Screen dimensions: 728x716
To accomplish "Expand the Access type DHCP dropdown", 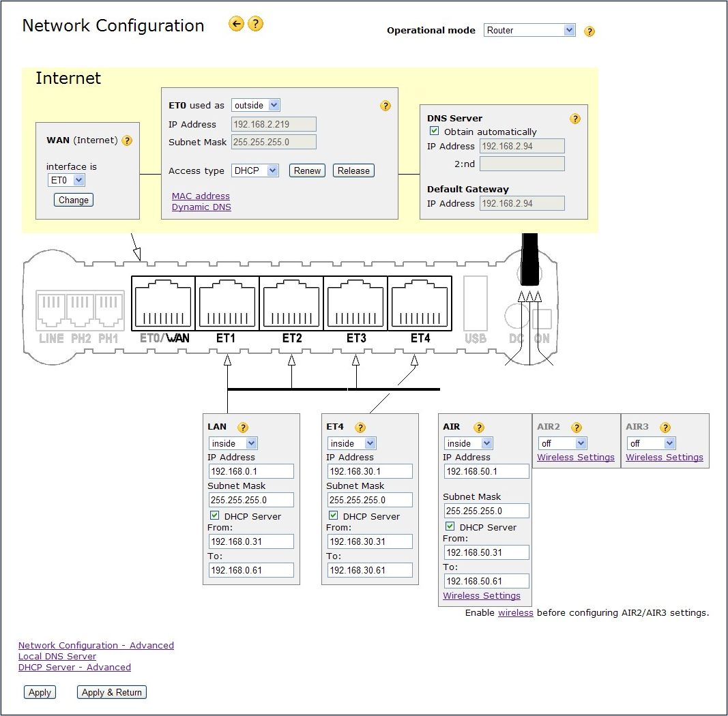I will [x=254, y=170].
